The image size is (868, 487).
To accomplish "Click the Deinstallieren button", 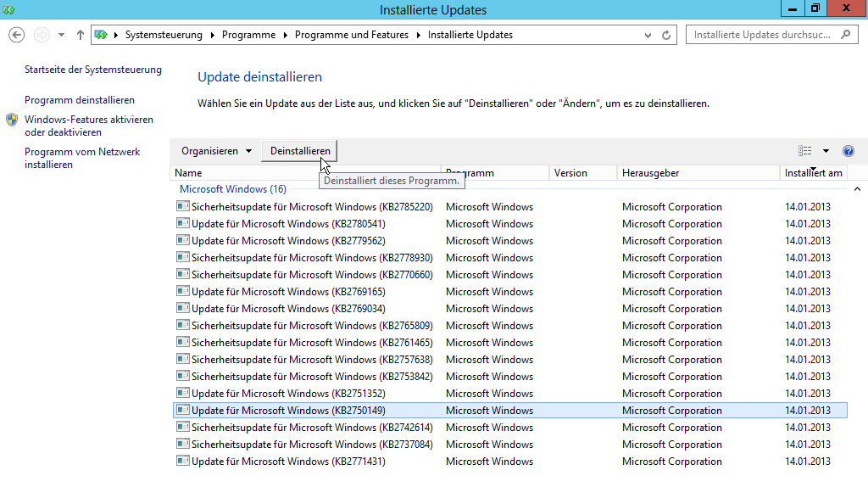I will (x=300, y=151).
